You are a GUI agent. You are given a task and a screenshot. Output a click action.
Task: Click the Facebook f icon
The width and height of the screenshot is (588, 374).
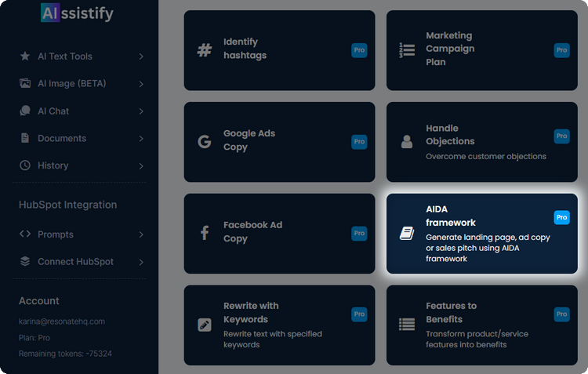205,233
